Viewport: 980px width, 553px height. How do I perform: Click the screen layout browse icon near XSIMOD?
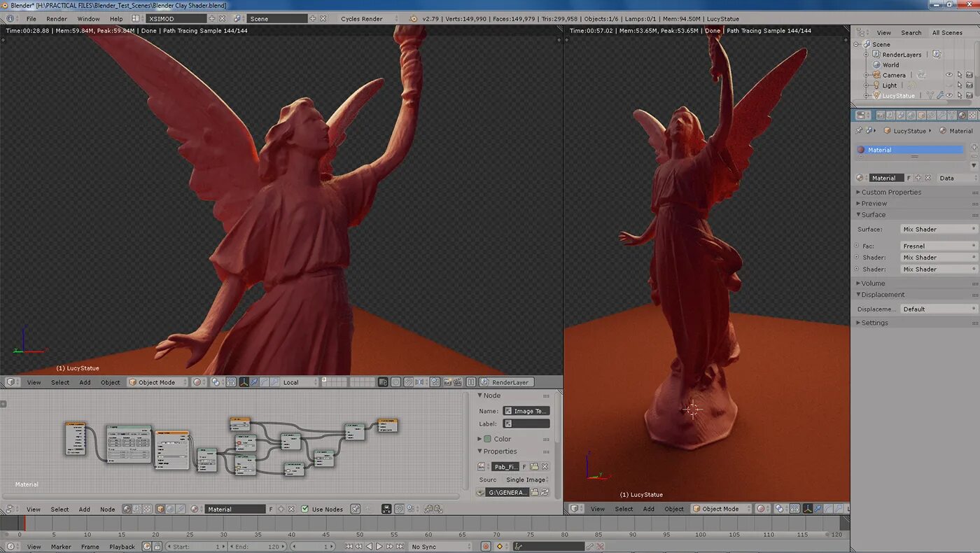pos(137,19)
